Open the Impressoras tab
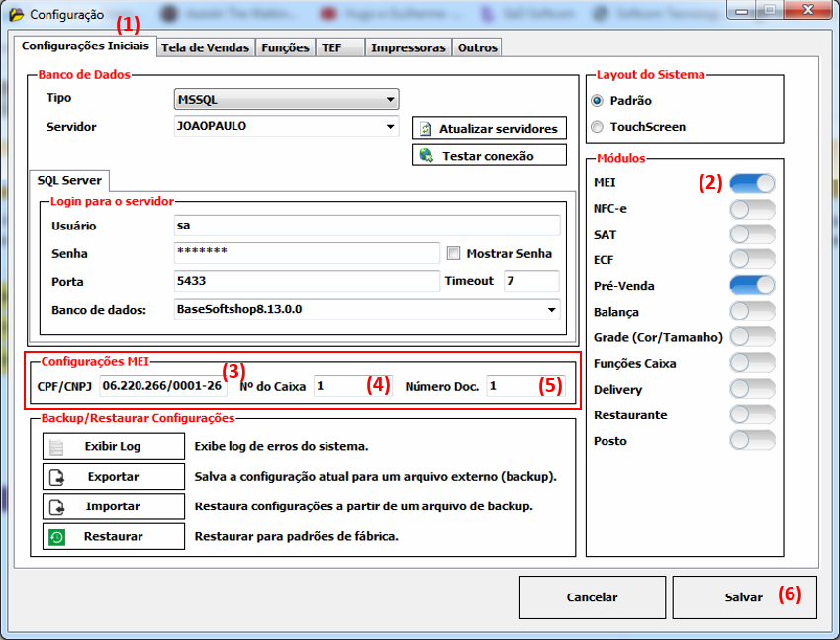This screenshot has width=840, height=640. point(409,47)
